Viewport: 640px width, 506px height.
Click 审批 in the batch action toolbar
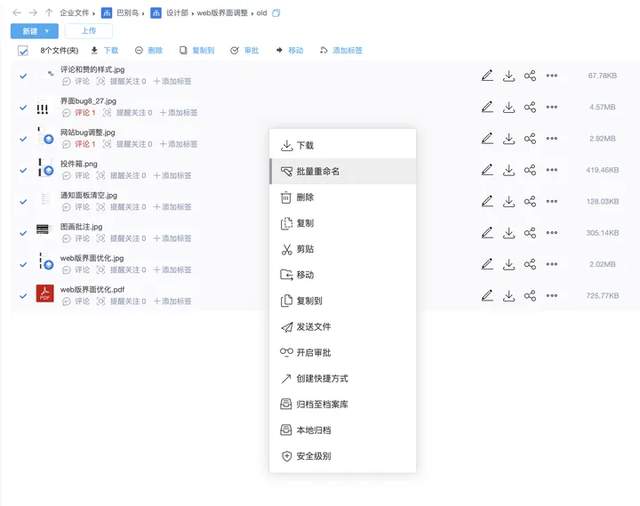(244, 51)
